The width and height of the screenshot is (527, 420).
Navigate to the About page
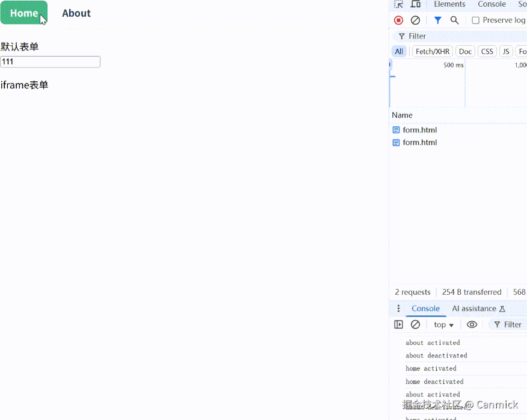click(76, 13)
